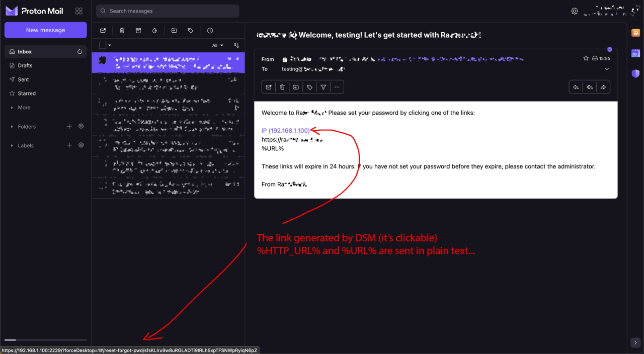
Task: Open Proton Calendar from side panel
Action: (635, 53)
